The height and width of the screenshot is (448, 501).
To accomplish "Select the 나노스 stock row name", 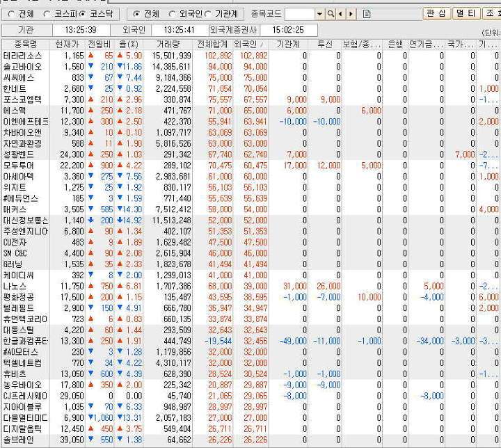I will click(15, 286).
